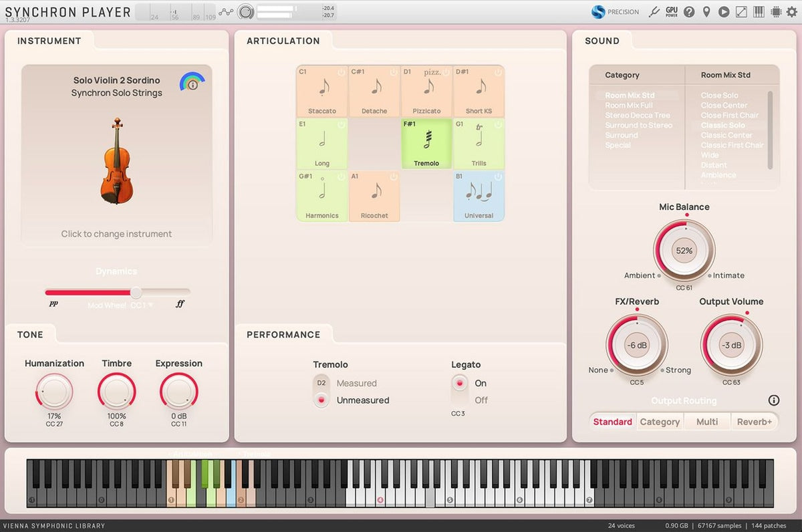Click the location pin icon
The height and width of the screenshot is (532, 802).
(706, 11)
